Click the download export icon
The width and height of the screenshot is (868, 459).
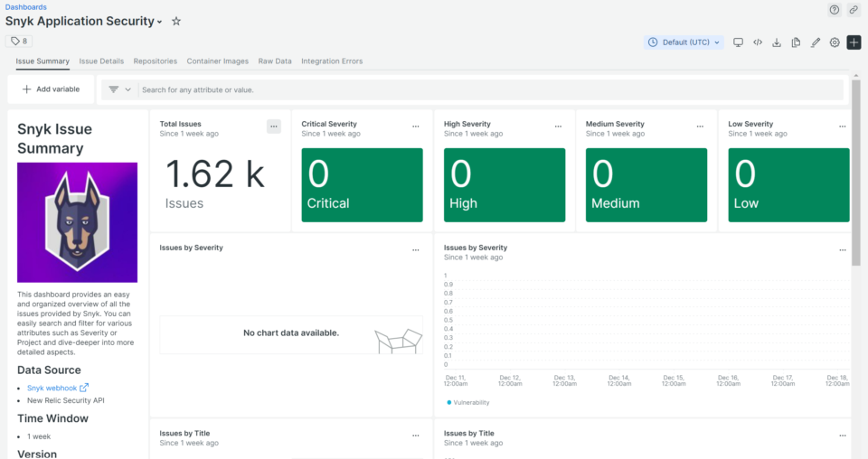(x=777, y=42)
